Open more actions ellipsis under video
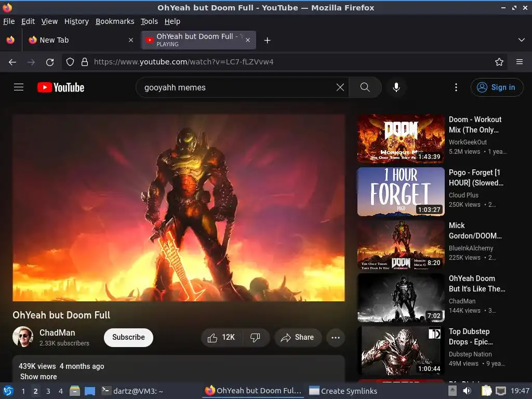Screen dimensions: 532x399 pyautogui.click(x=336, y=337)
